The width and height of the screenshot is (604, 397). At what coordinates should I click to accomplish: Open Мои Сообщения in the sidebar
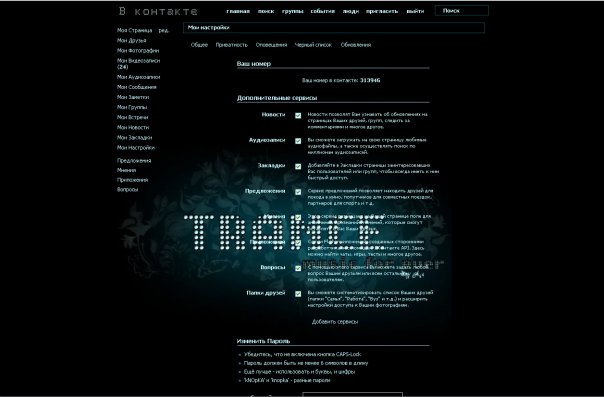coord(137,87)
